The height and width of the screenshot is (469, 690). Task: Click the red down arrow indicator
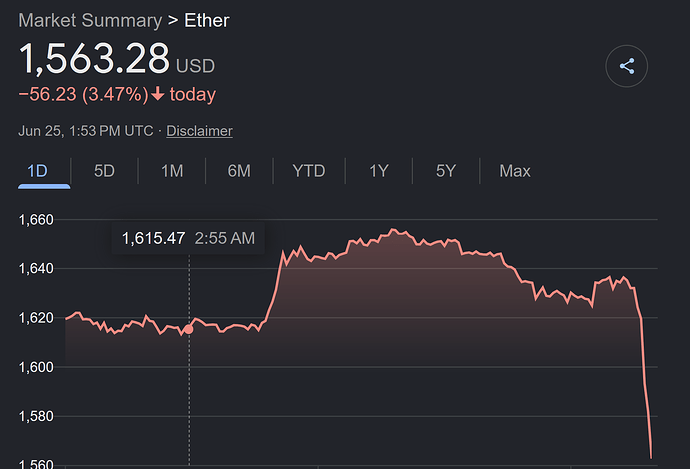(158, 94)
